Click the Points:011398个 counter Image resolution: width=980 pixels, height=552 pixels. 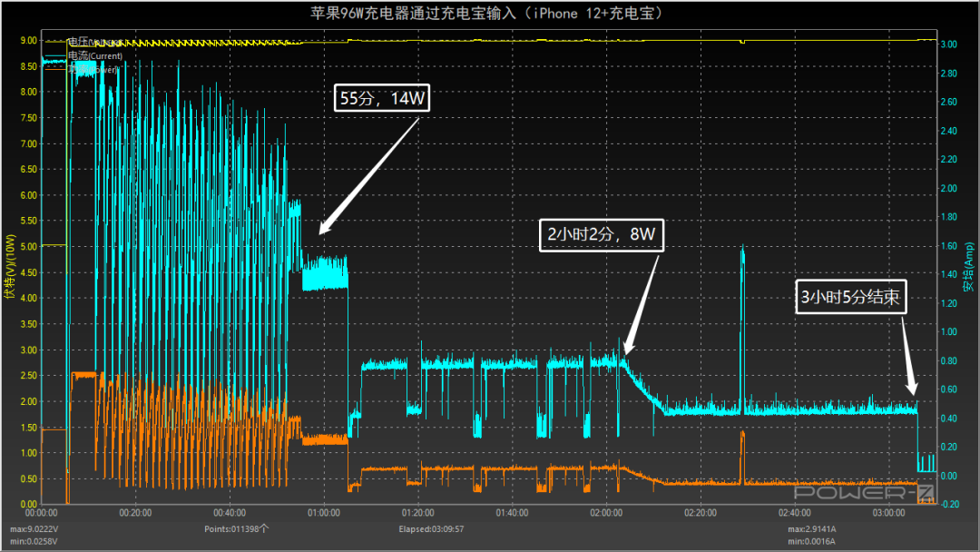(x=236, y=529)
